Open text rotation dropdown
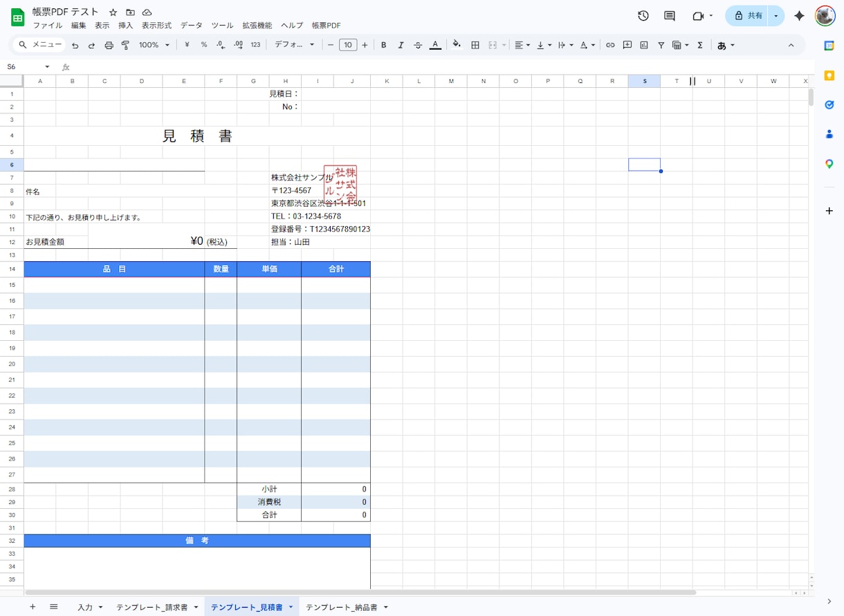The width and height of the screenshot is (844, 616). point(587,45)
